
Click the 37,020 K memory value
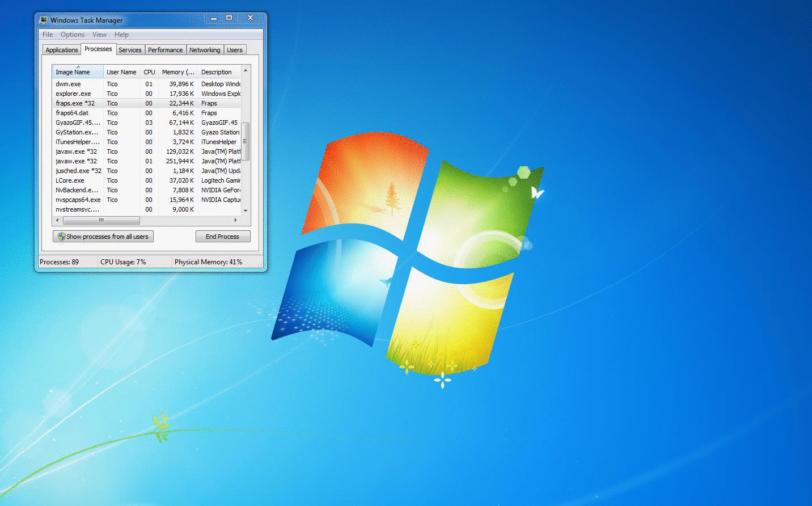coord(181,180)
